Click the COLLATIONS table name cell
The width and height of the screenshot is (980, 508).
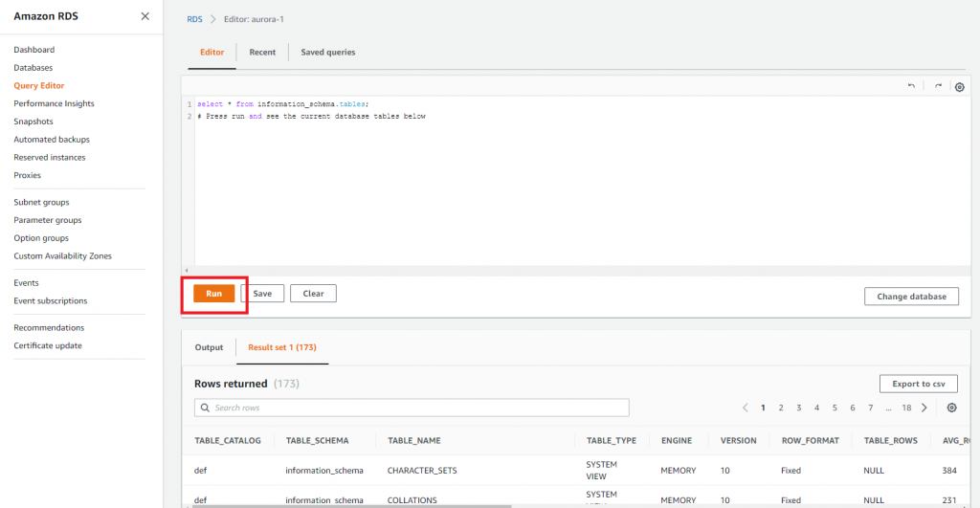[x=412, y=500]
